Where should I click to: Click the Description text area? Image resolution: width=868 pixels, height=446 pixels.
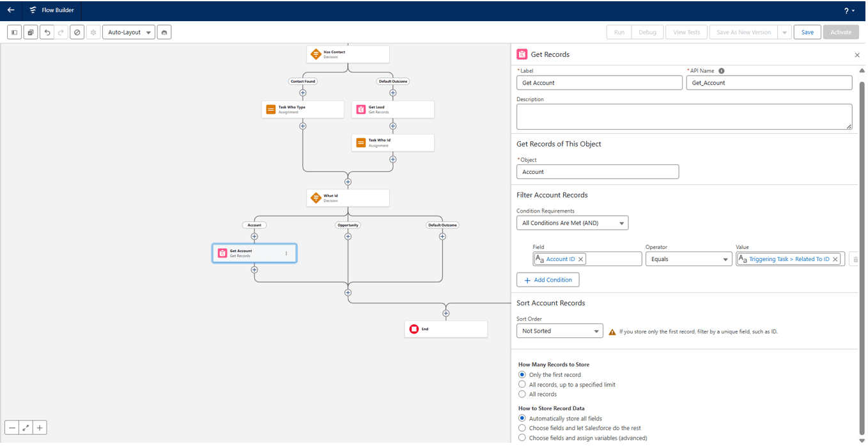click(x=684, y=117)
